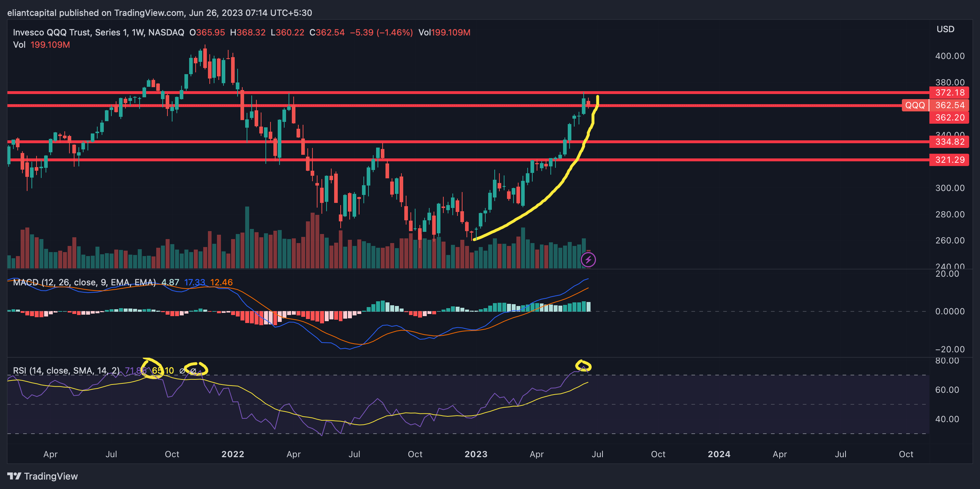Click the blue MACD value 17.33
Image resolution: width=980 pixels, height=489 pixels.
tap(195, 282)
